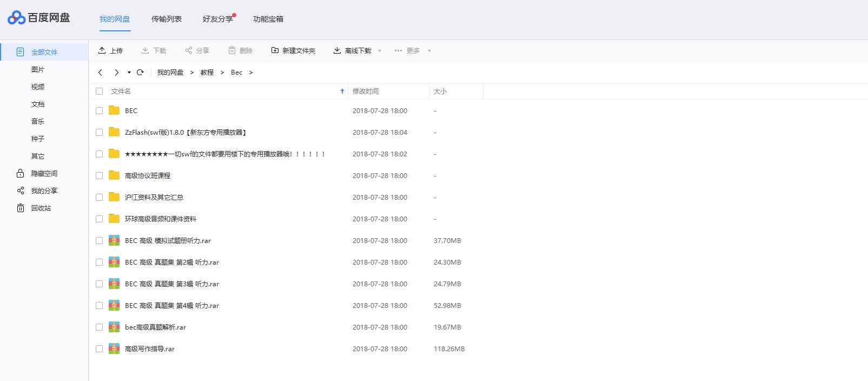
Task: Select 图片 category in sidebar
Action: (x=38, y=69)
